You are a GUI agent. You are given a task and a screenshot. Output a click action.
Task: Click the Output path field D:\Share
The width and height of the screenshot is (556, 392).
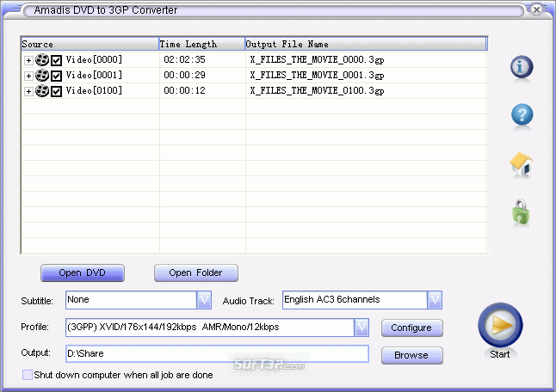pos(217,354)
